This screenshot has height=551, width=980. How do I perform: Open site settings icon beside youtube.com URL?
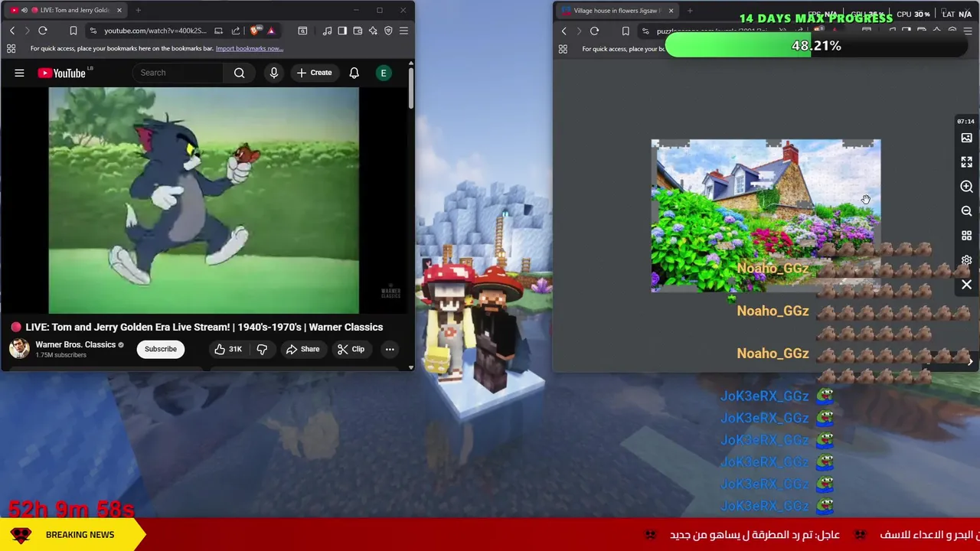[93, 31]
